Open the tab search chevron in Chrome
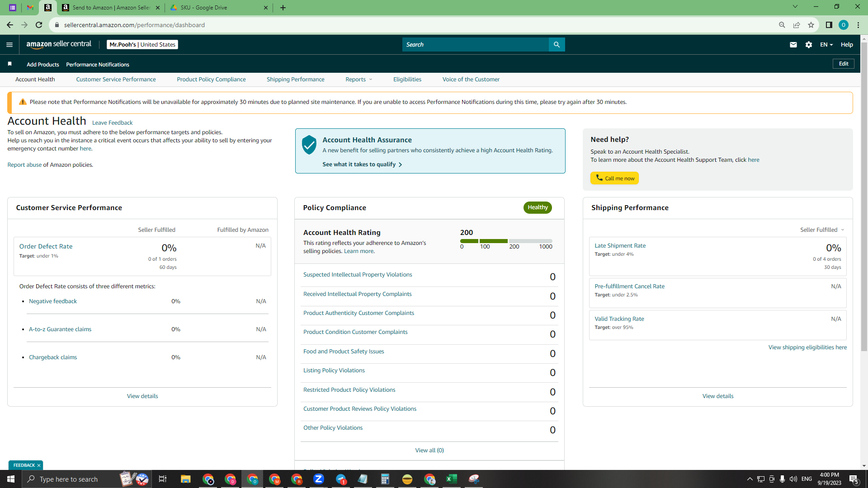This screenshot has width=868, height=488. tap(795, 7)
